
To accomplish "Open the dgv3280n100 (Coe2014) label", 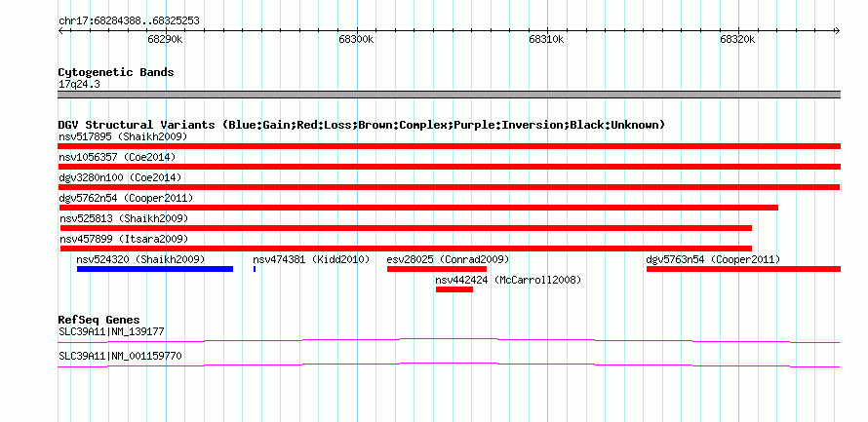I will (x=120, y=177).
